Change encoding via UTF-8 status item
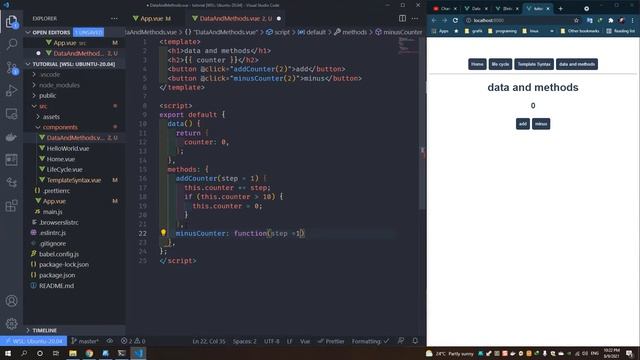This screenshot has height=360, width=640. (x=271, y=341)
